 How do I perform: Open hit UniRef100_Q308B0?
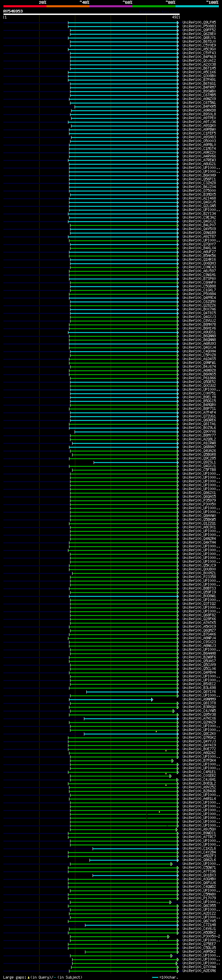pos(199,76)
